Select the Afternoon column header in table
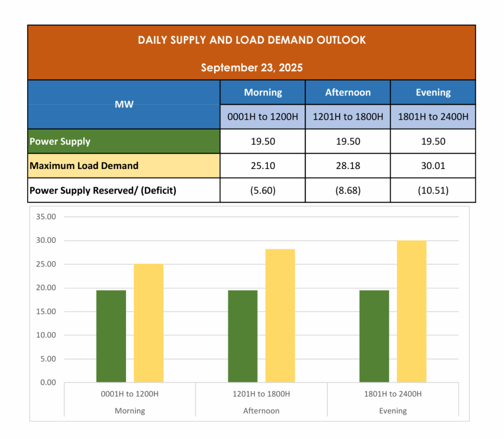The image size is (504, 439). [347, 93]
